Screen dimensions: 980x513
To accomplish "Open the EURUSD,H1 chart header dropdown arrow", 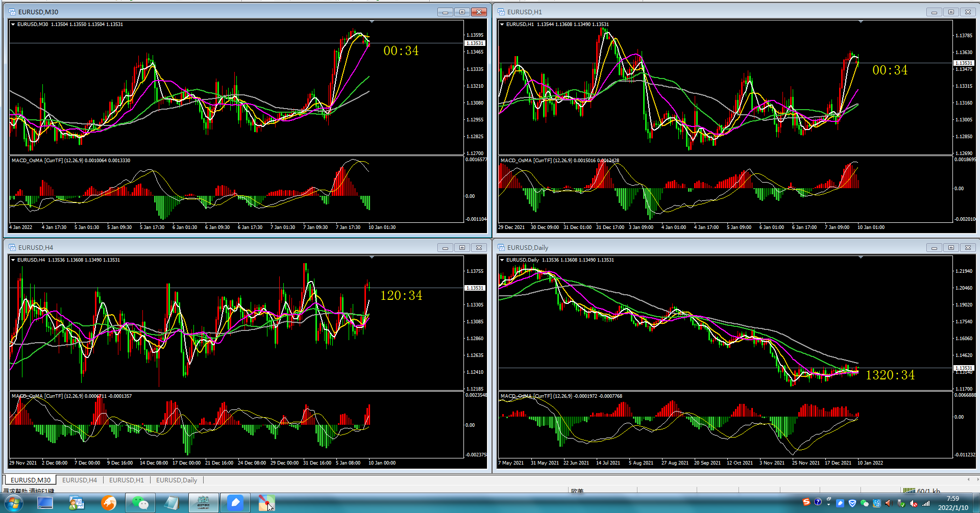I will click(x=502, y=24).
